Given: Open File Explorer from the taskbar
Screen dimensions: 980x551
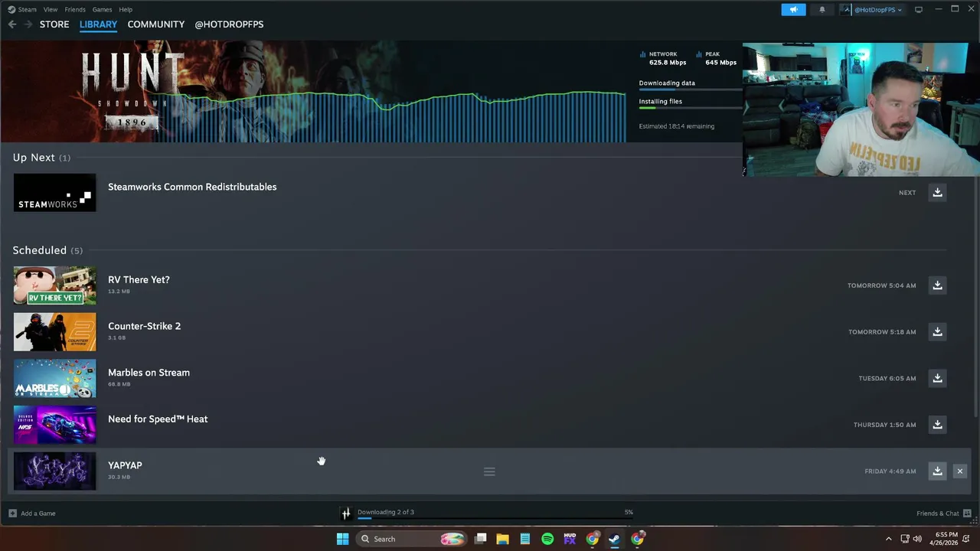Looking at the screenshot, I should point(502,539).
